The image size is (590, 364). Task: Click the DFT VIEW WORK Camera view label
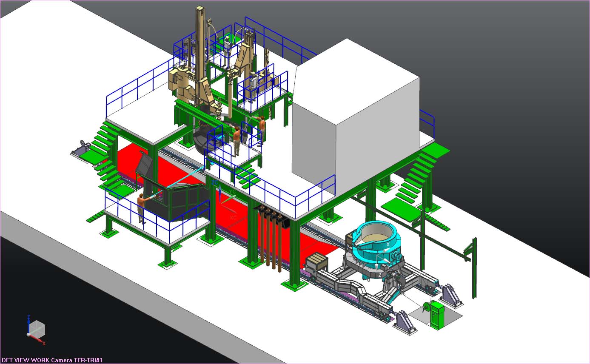pos(51,360)
